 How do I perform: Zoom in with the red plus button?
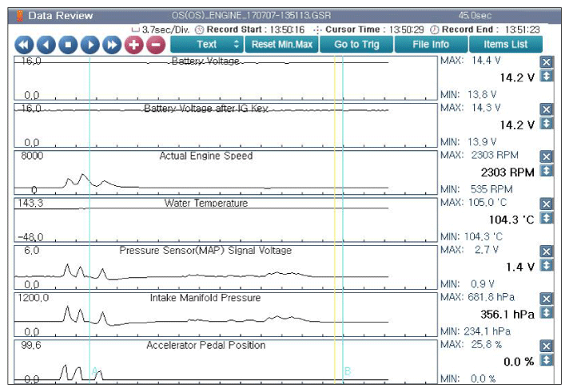point(134,45)
